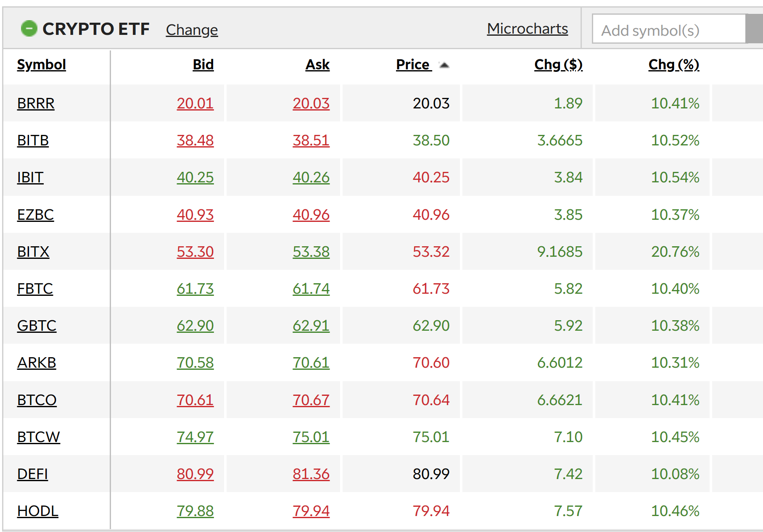Click the Price sort arrow indicator
The width and height of the screenshot is (763, 532).
click(444, 65)
